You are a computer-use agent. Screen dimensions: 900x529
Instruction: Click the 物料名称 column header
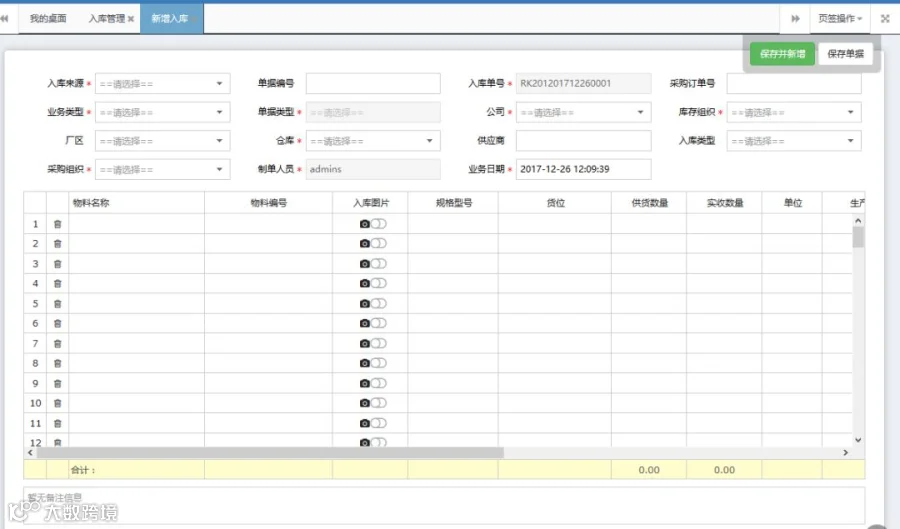pyautogui.click(x=137, y=203)
